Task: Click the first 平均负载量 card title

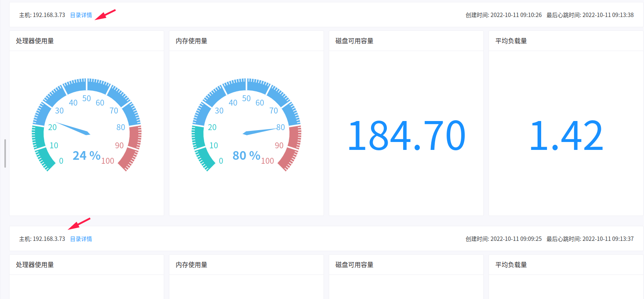Action: click(x=511, y=41)
